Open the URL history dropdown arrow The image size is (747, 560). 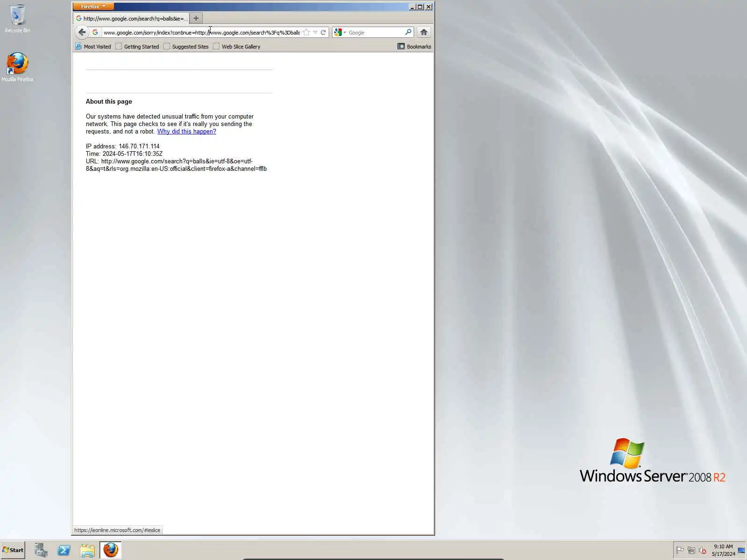(x=315, y=33)
